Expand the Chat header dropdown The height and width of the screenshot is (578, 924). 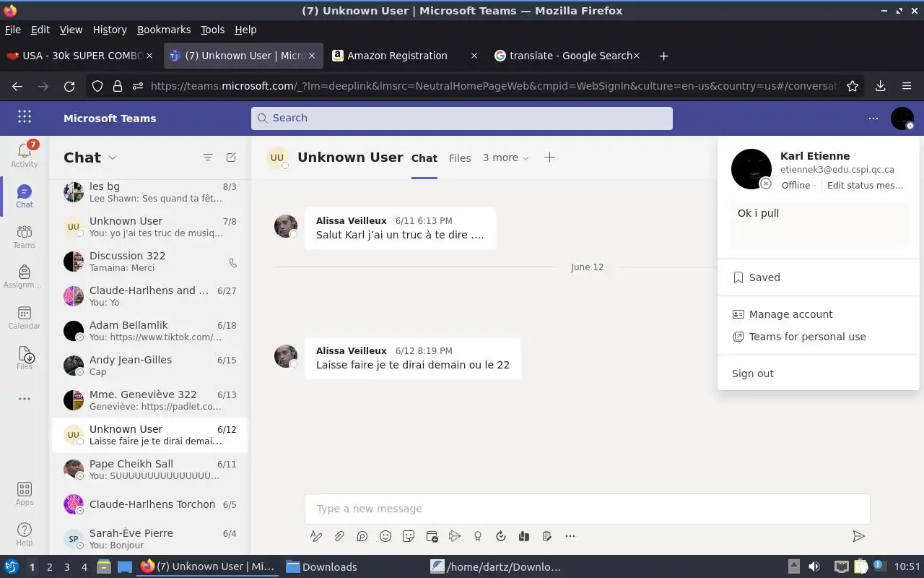coord(112,158)
